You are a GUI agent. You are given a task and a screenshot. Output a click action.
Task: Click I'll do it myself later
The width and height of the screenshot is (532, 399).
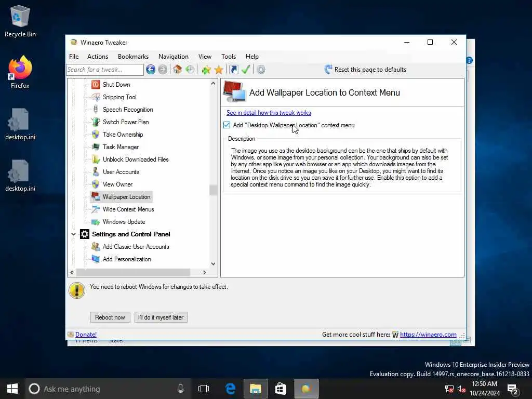161,317
